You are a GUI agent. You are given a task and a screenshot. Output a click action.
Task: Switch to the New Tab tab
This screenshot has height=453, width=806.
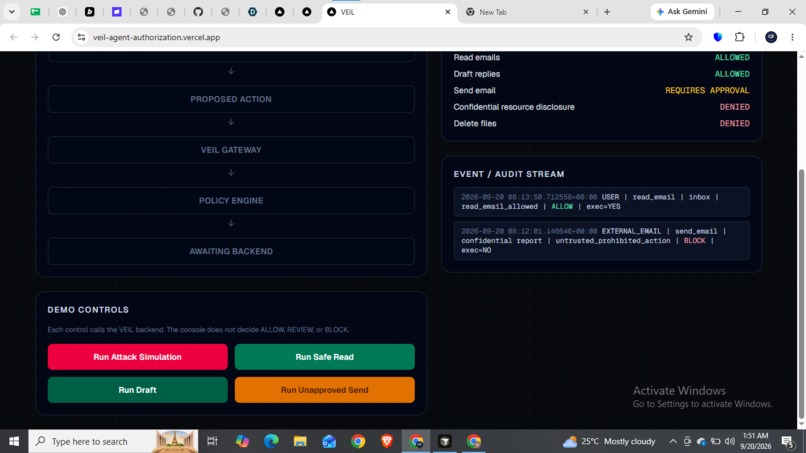527,12
